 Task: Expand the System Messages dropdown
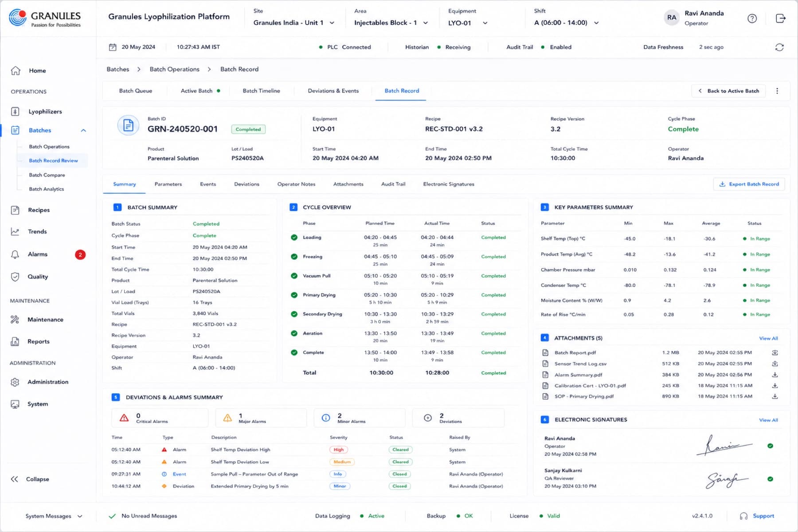[x=54, y=516]
